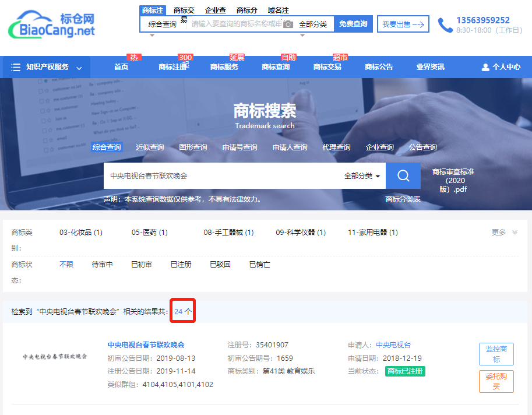Screen dimensions: 532x415
Task: Select status filter 已初审
Action: [x=142, y=265]
